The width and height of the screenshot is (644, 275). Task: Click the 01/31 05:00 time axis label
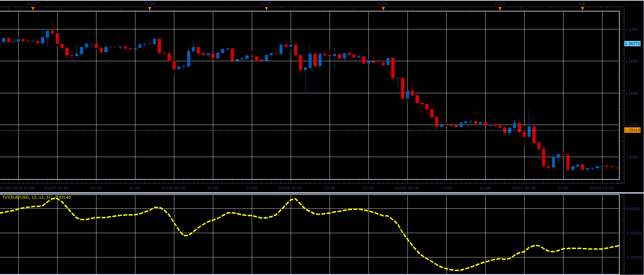[524, 188]
